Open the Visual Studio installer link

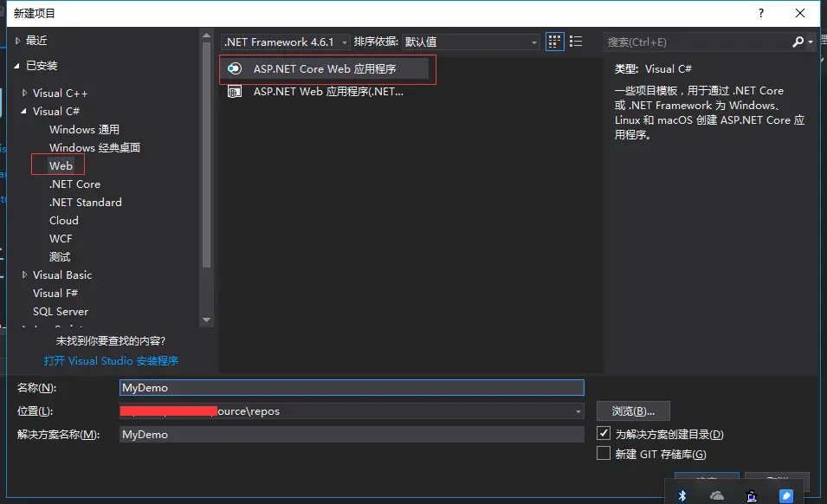point(111,360)
